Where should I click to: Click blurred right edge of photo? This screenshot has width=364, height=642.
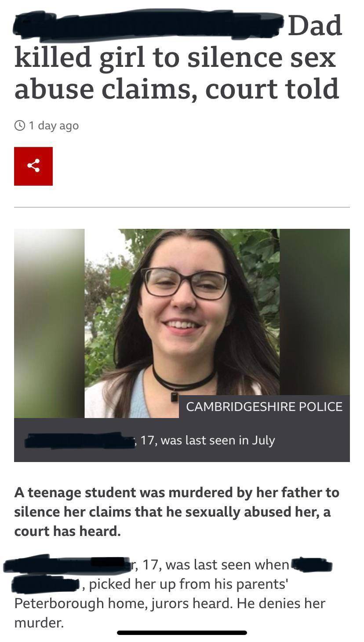click(315, 312)
